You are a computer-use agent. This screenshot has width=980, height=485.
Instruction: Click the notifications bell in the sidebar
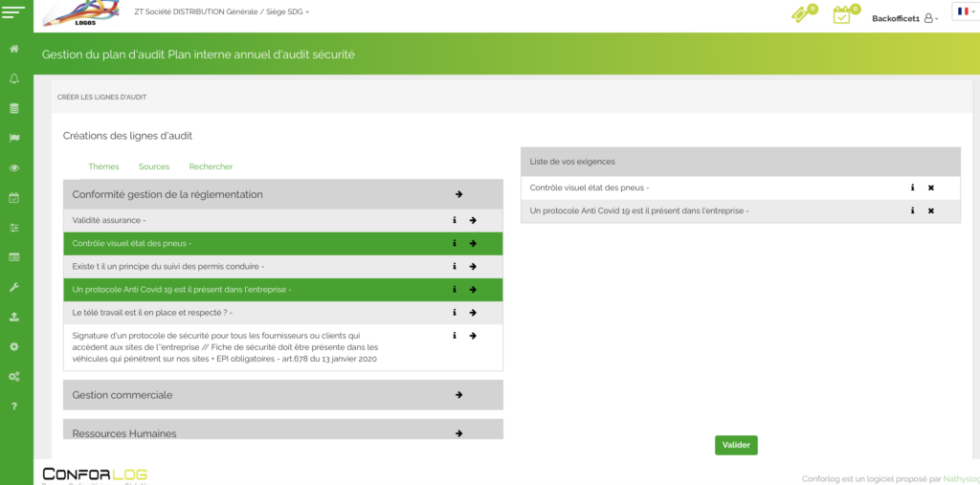point(13,78)
